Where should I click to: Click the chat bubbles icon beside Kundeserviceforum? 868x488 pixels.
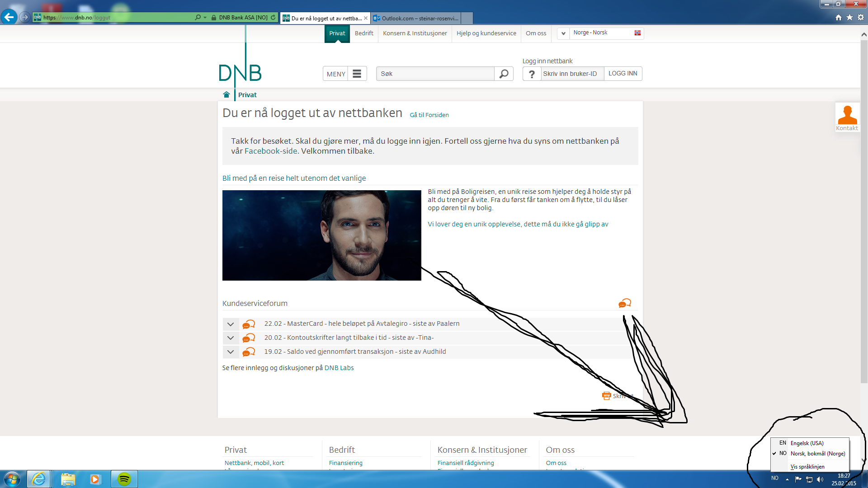(x=625, y=303)
